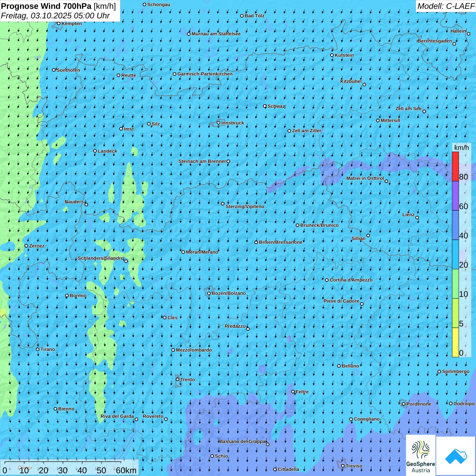Click the 'Schlanders/Silandro' label

(x=101, y=258)
